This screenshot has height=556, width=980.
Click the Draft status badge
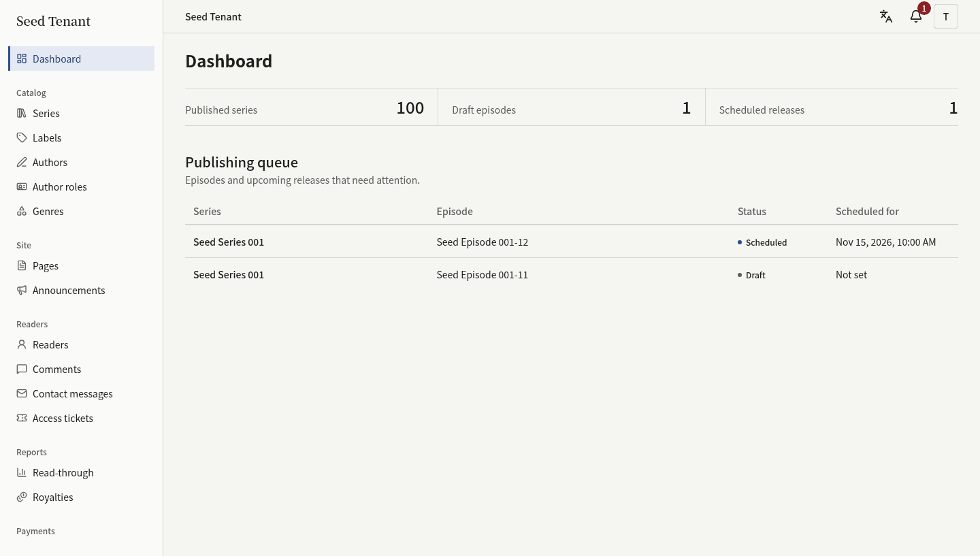pos(751,275)
